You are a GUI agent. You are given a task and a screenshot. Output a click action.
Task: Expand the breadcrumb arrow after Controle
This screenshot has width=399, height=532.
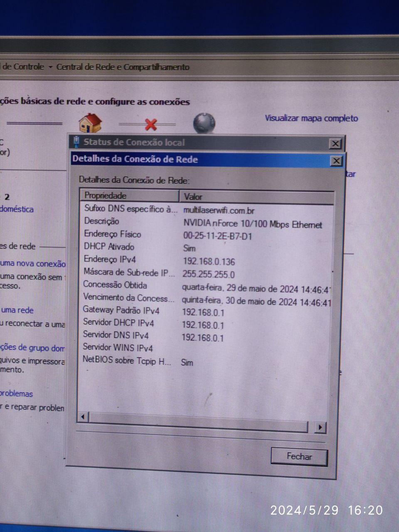pyautogui.click(x=50, y=67)
